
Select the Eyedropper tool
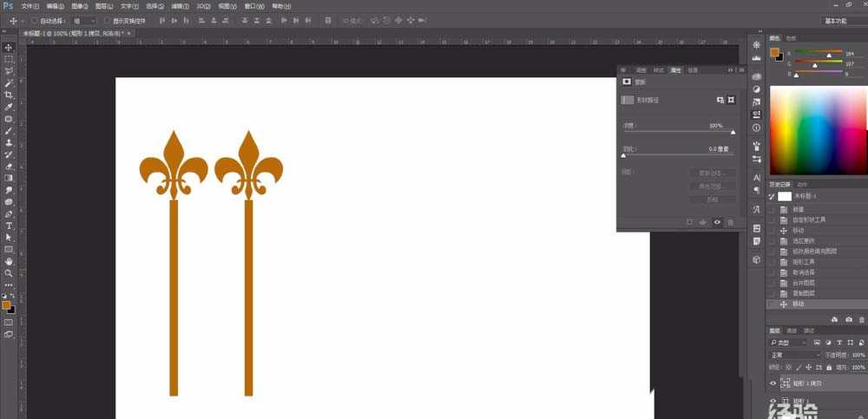coord(9,107)
